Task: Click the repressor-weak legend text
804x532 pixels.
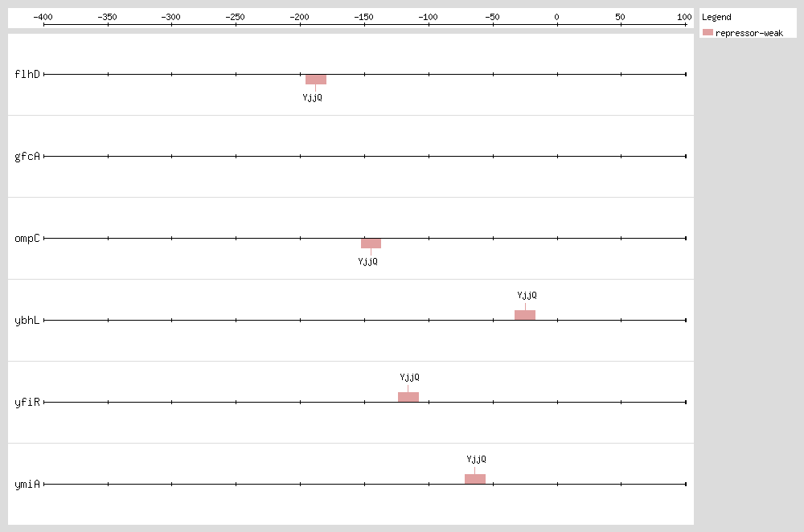Action: [749, 33]
